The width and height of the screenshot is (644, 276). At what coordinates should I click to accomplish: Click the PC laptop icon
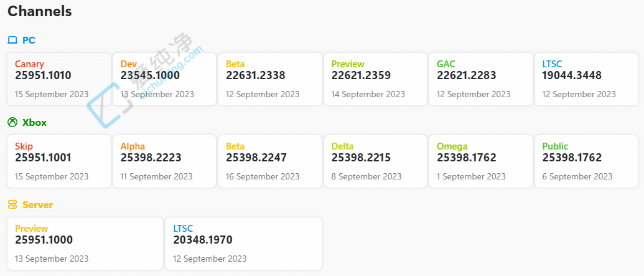[x=12, y=40]
